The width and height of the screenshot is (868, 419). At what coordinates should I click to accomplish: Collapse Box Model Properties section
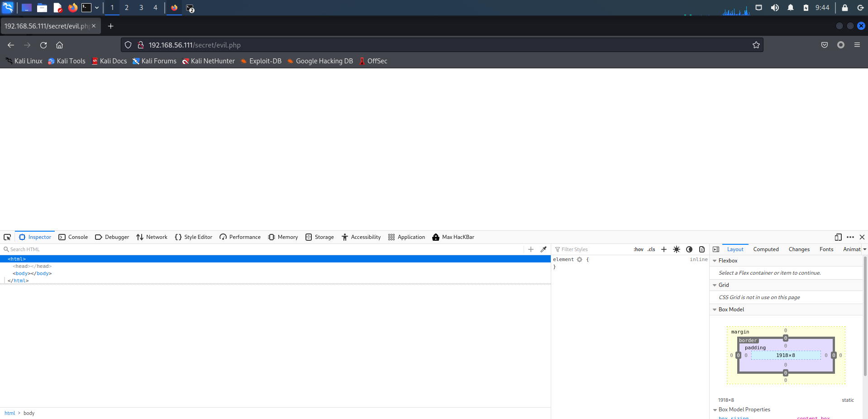[715, 409]
